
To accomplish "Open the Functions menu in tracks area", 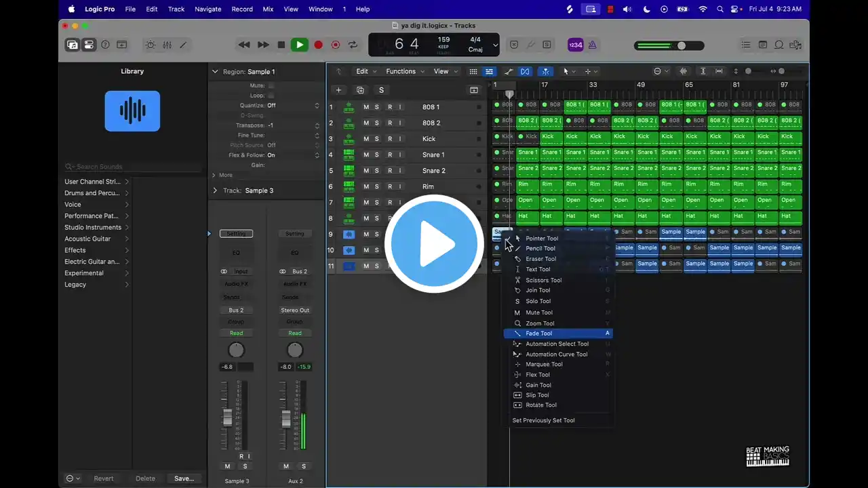I will tap(405, 71).
